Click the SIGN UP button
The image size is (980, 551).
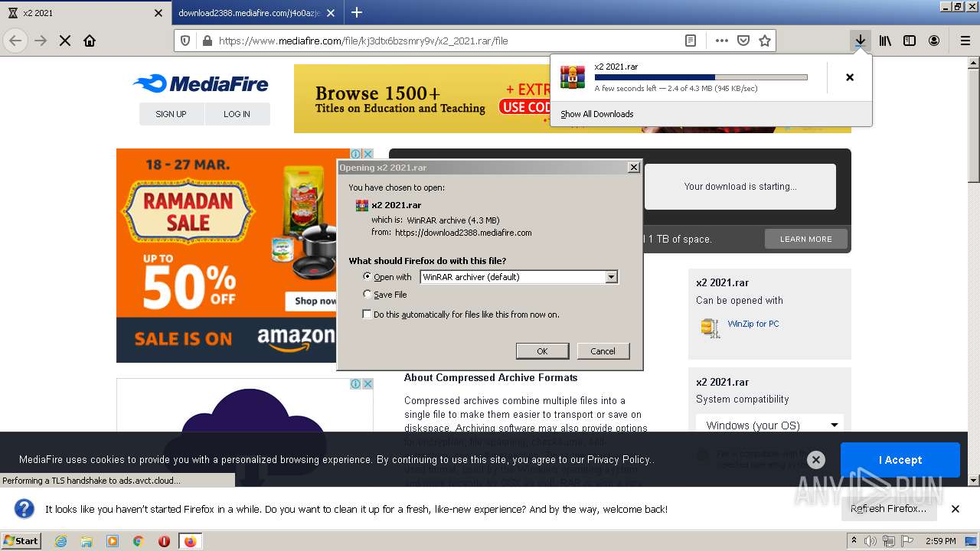[171, 114]
